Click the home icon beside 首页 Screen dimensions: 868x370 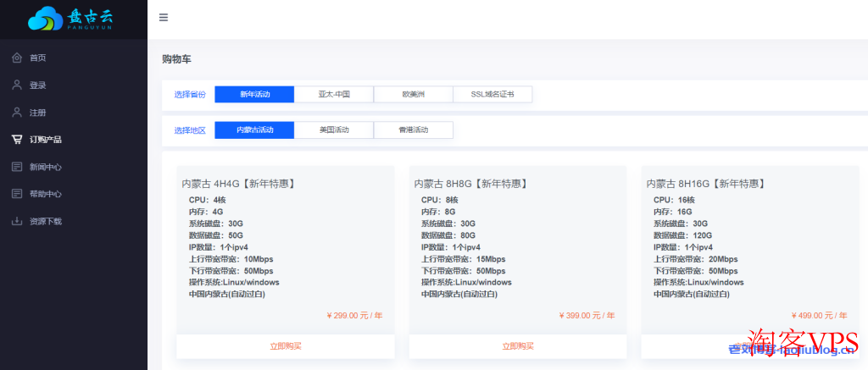(17, 58)
